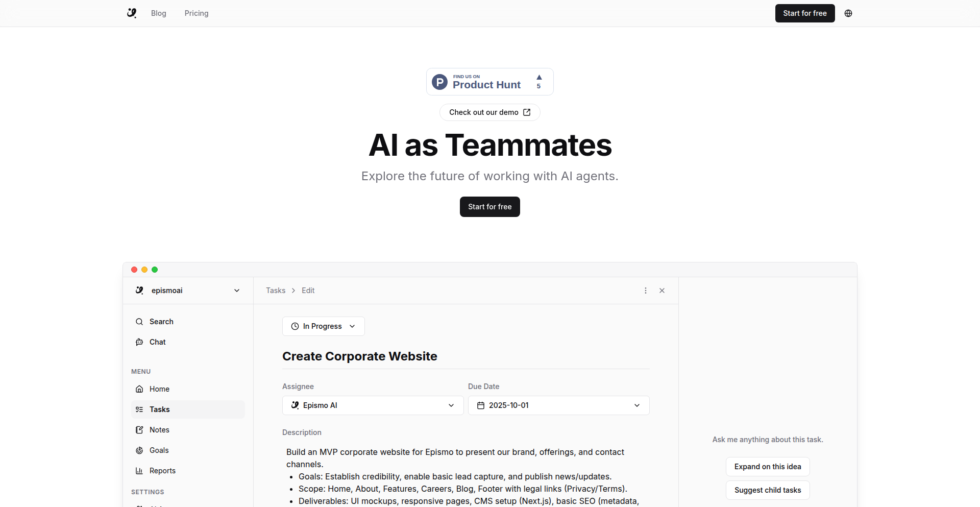Click the Due Date field label
980x507 pixels.
[484, 387]
